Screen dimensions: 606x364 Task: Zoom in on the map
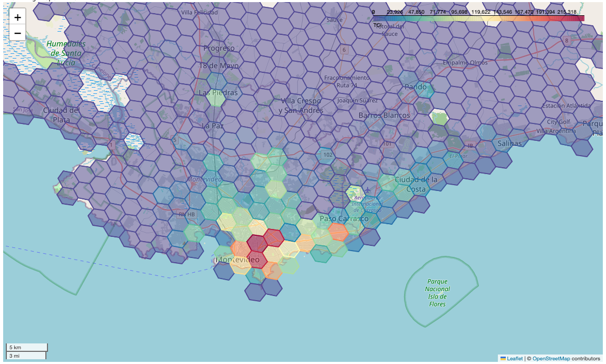[x=17, y=17]
